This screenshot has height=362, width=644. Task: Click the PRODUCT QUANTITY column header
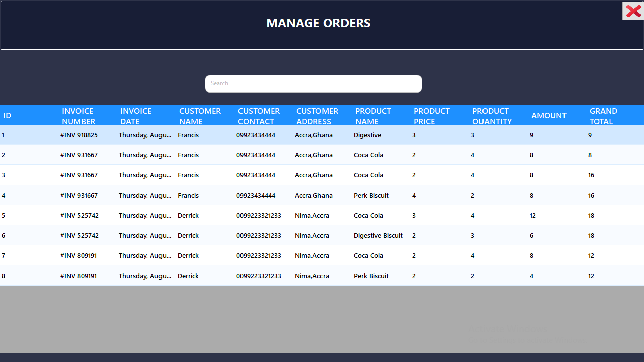(491, 115)
